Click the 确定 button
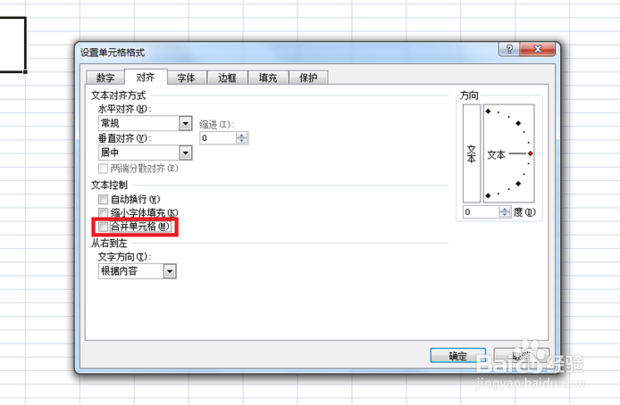Screen dimensions: 620x405 (458, 356)
